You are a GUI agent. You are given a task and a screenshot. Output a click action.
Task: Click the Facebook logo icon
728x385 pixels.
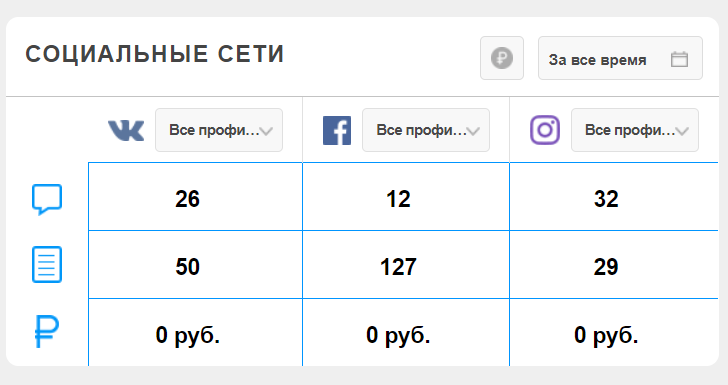point(337,131)
